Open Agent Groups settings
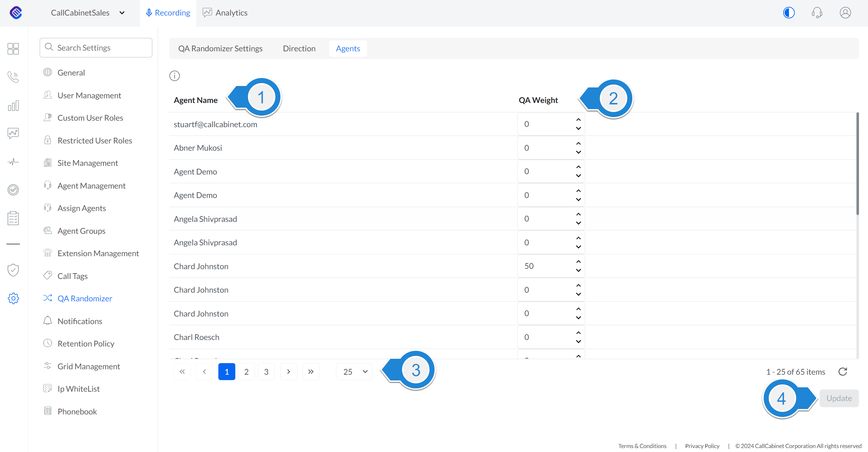 [x=81, y=231]
